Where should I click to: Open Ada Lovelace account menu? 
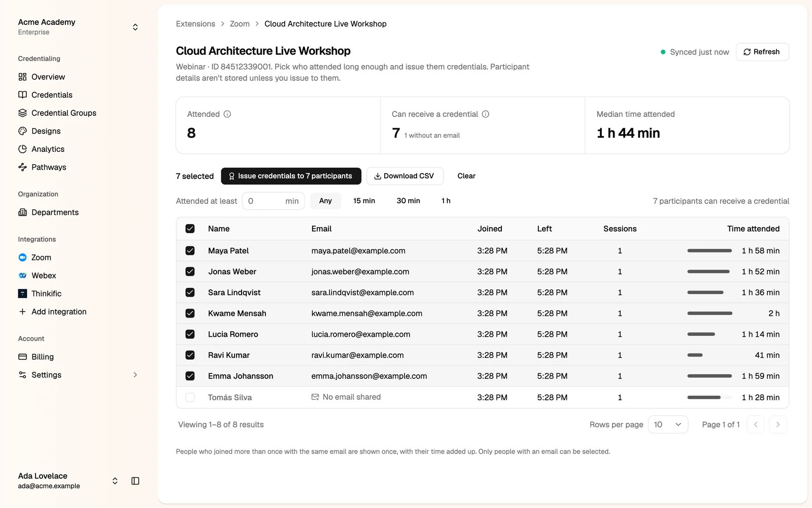pos(69,481)
